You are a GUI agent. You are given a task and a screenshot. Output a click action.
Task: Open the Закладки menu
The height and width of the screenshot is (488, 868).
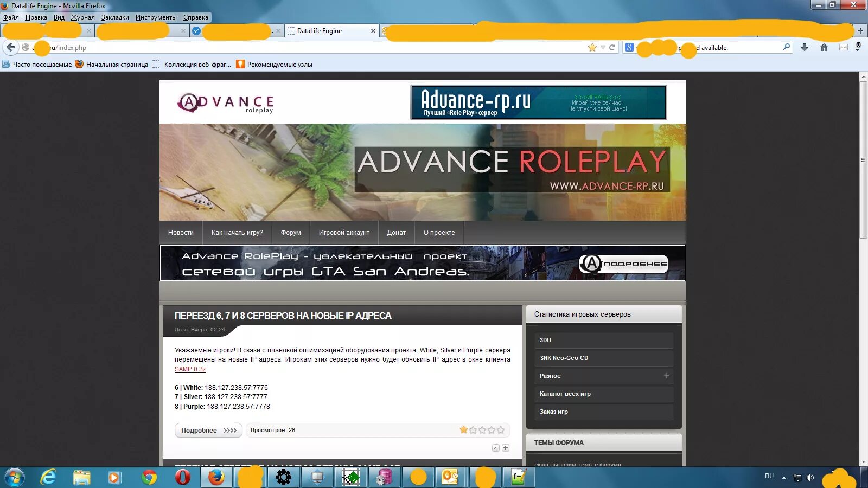coord(115,17)
